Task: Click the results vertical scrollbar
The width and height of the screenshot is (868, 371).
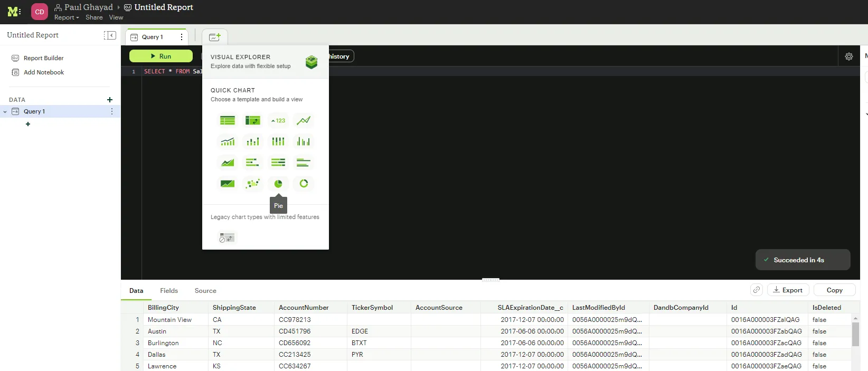Action: (x=855, y=335)
